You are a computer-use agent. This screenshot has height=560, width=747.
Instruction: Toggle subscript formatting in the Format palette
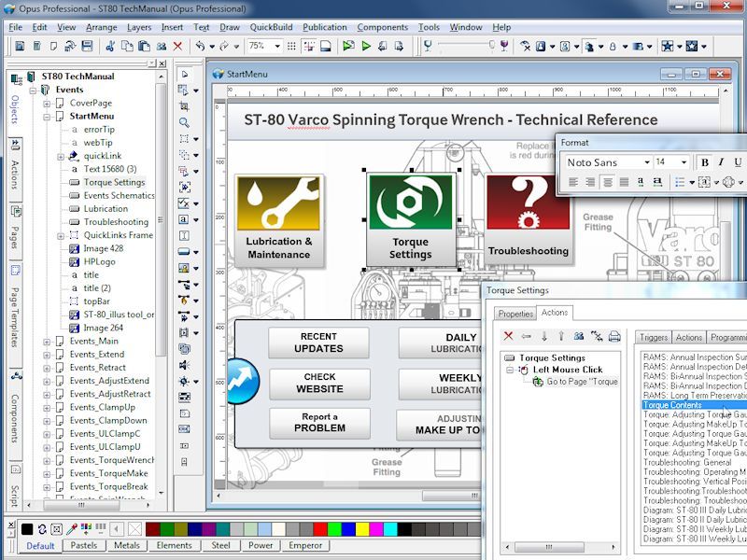pos(641,181)
